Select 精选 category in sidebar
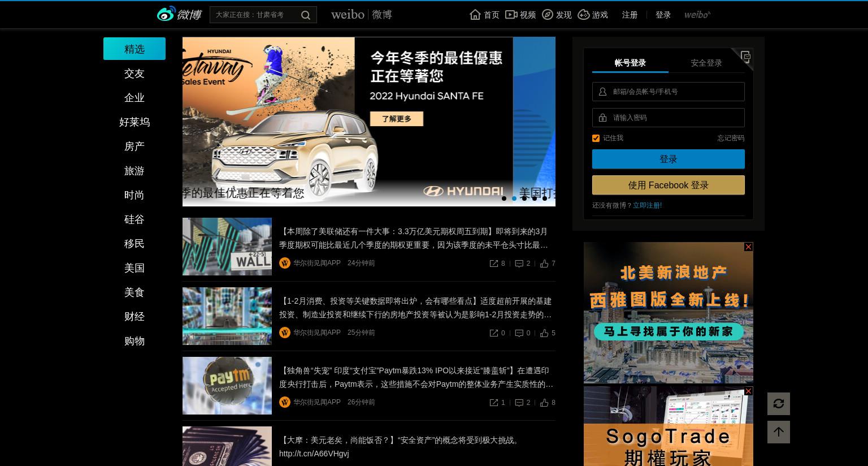The height and width of the screenshot is (466, 868). [134, 49]
